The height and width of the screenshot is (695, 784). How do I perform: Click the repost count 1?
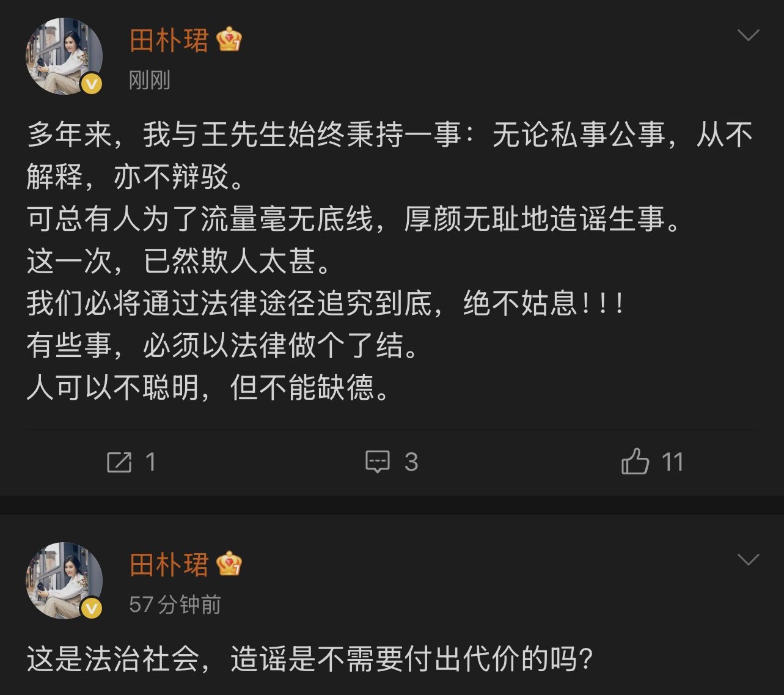(151, 462)
